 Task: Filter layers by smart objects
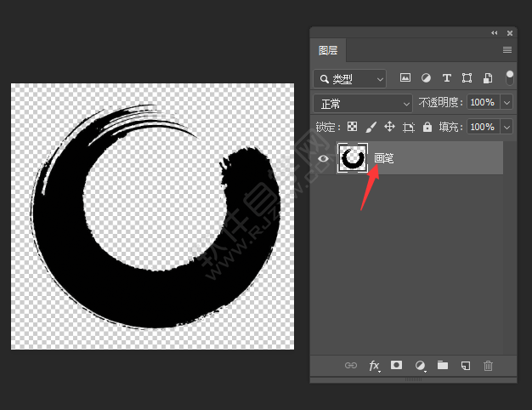click(487, 78)
